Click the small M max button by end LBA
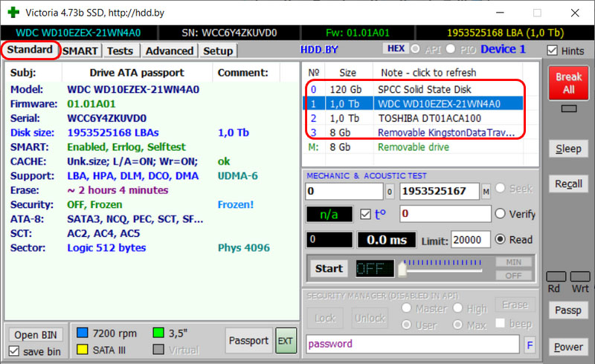 pos(486,192)
